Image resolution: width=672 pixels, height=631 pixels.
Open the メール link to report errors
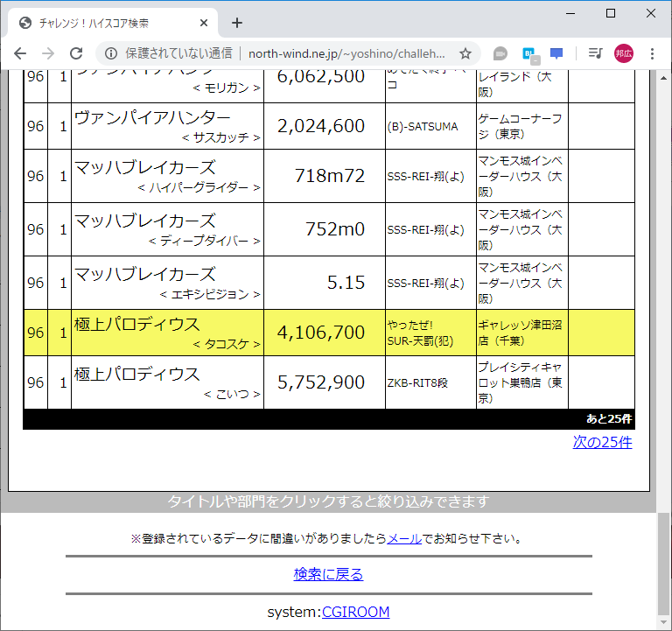pos(404,538)
